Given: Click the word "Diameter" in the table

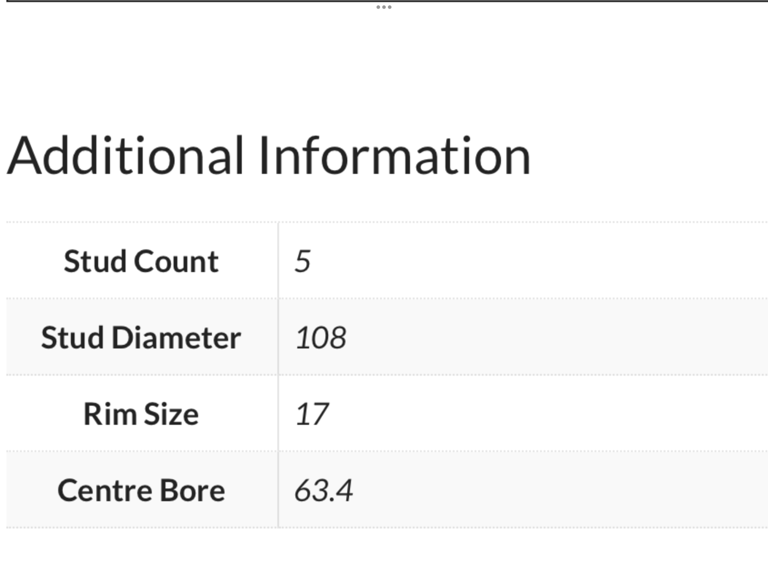Looking at the screenshot, I should (x=176, y=338).
